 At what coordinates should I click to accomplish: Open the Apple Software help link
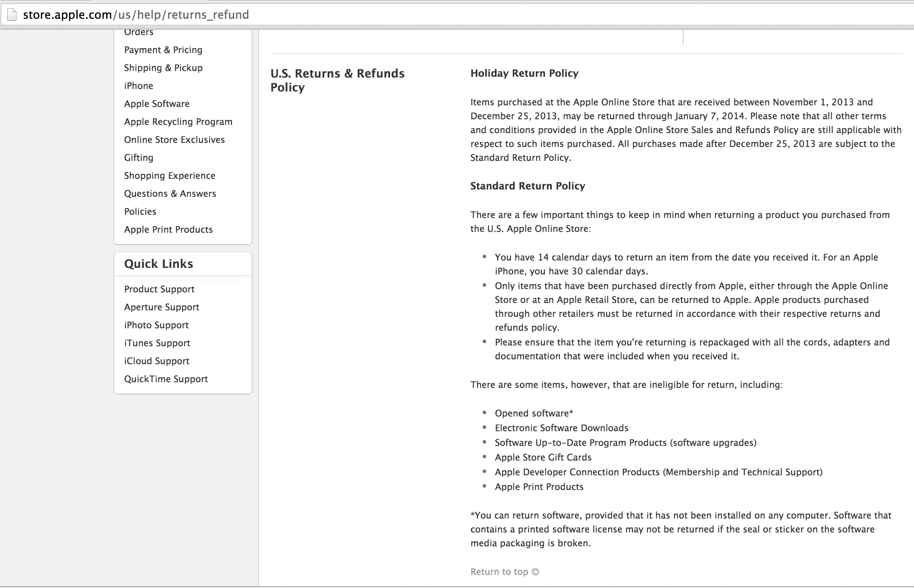click(156, 104)
